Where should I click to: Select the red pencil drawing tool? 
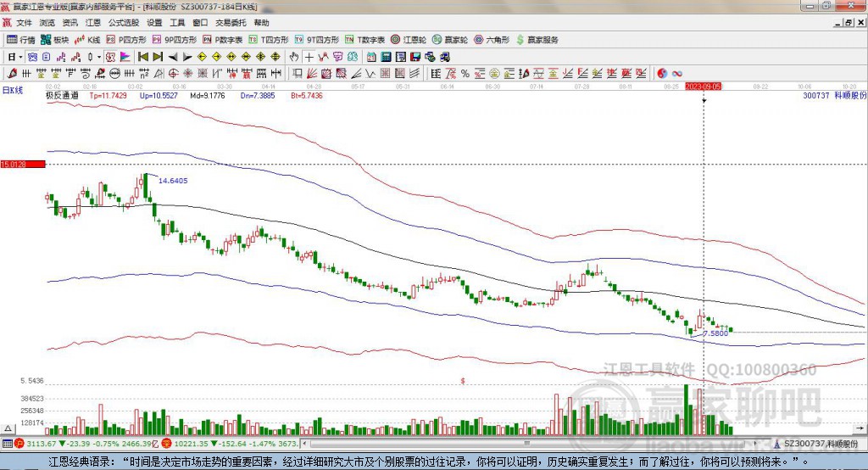pos(12,73)
